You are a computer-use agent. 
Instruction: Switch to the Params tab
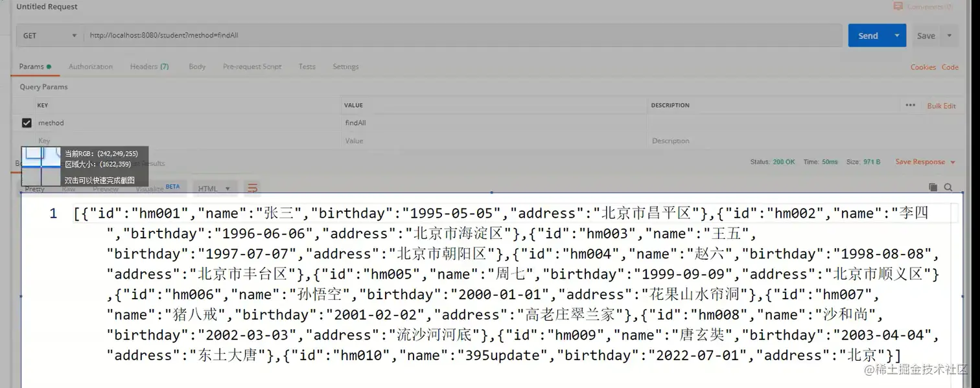click(35, 67)
